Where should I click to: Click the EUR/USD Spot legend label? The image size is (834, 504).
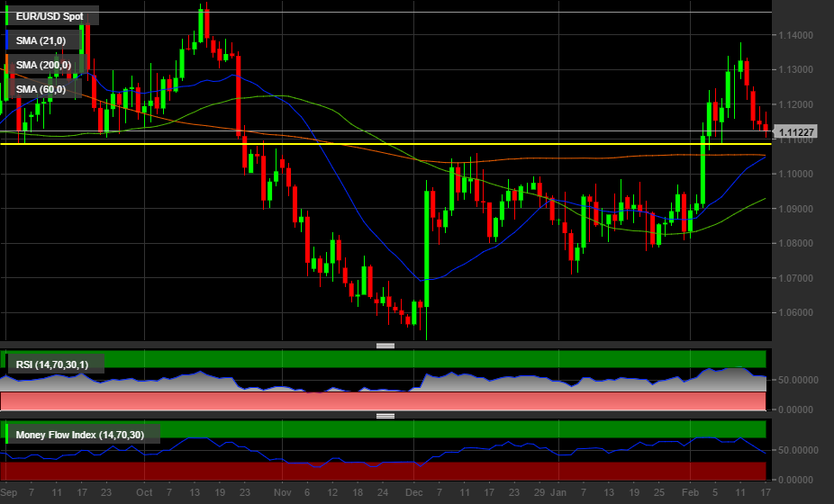pos(52,16)
